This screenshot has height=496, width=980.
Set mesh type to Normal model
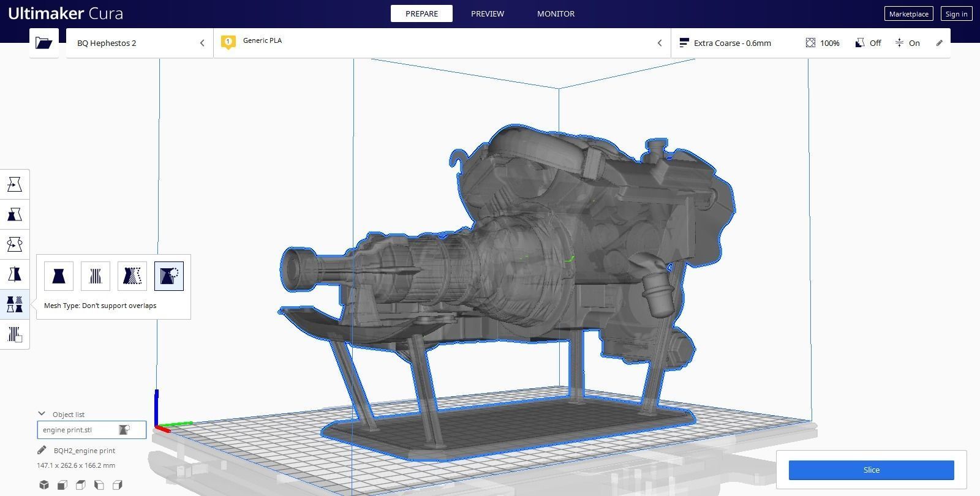click(59, 276)
